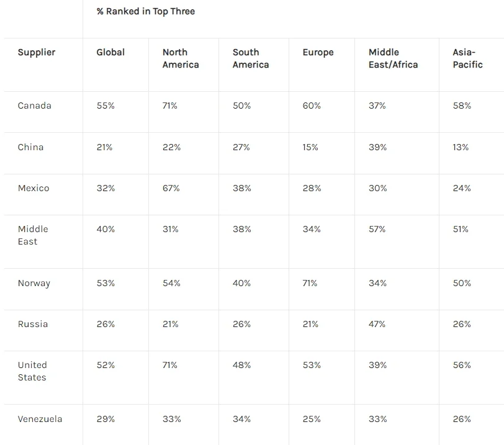Click the '% Ranked in Top Three' heading

pos(146,11)
